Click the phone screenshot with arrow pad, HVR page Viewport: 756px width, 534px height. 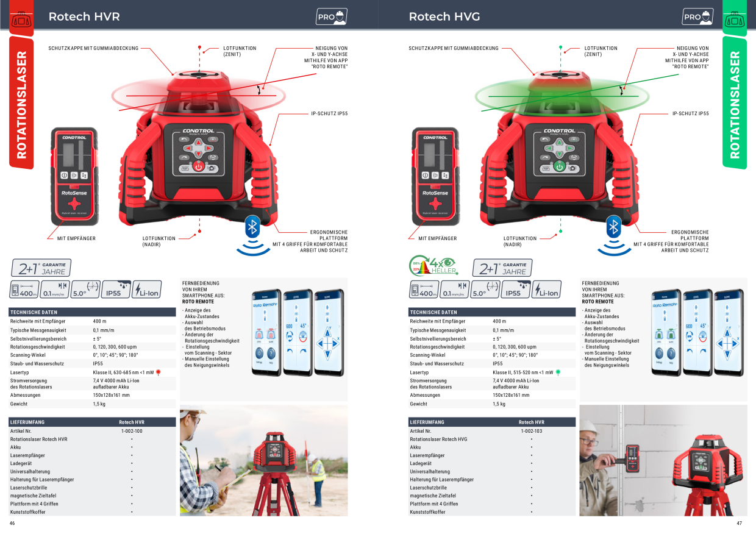tap(329, 332)
